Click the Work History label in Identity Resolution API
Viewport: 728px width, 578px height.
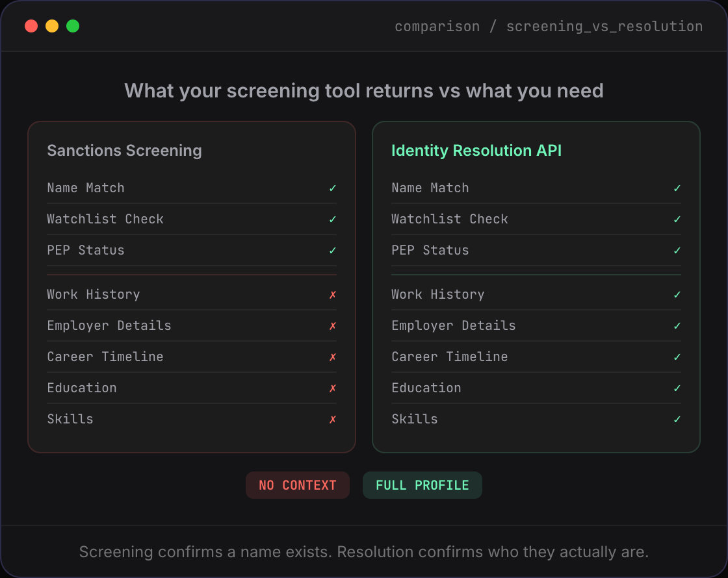coord(438,294)
